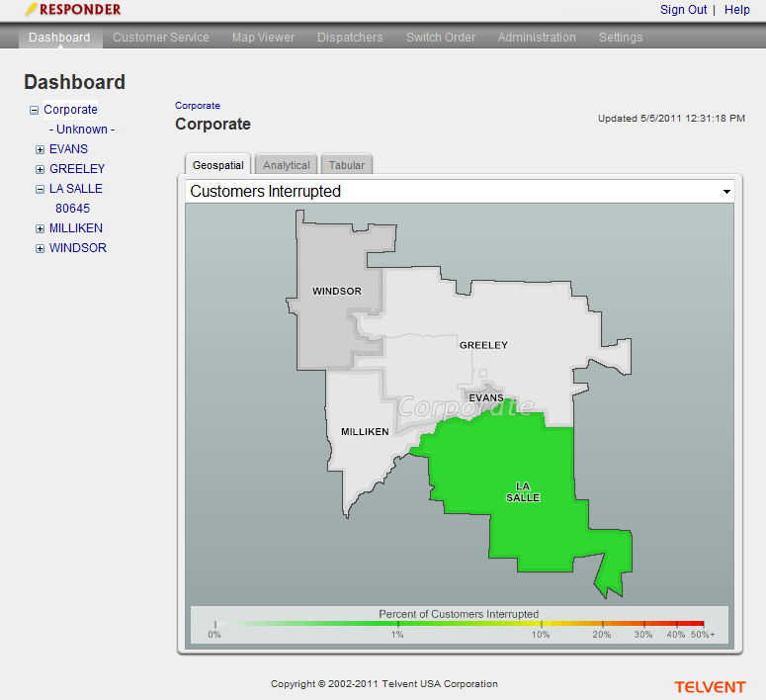Switch to the Analytical tab
Viewport: 766px width, 700px height.
(287, 165)
